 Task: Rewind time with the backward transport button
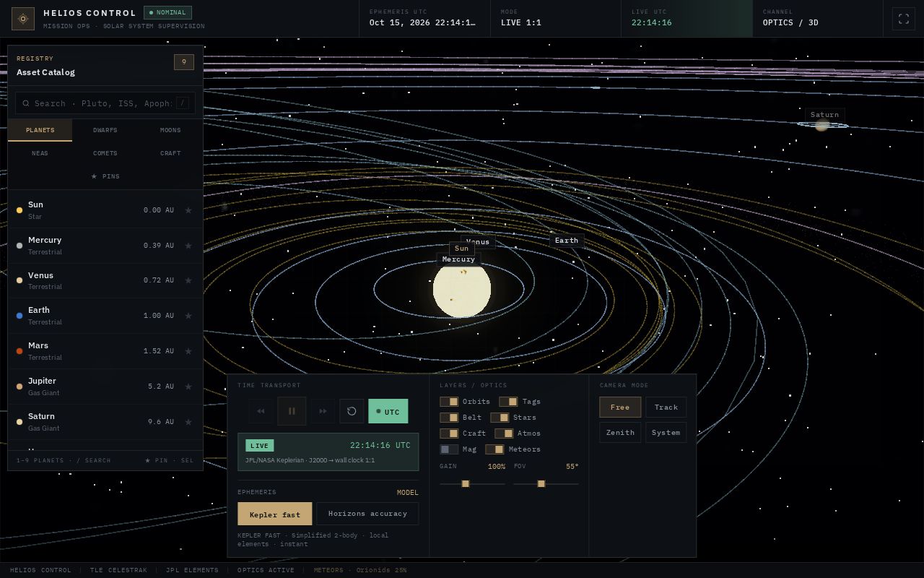coord(261,411)
